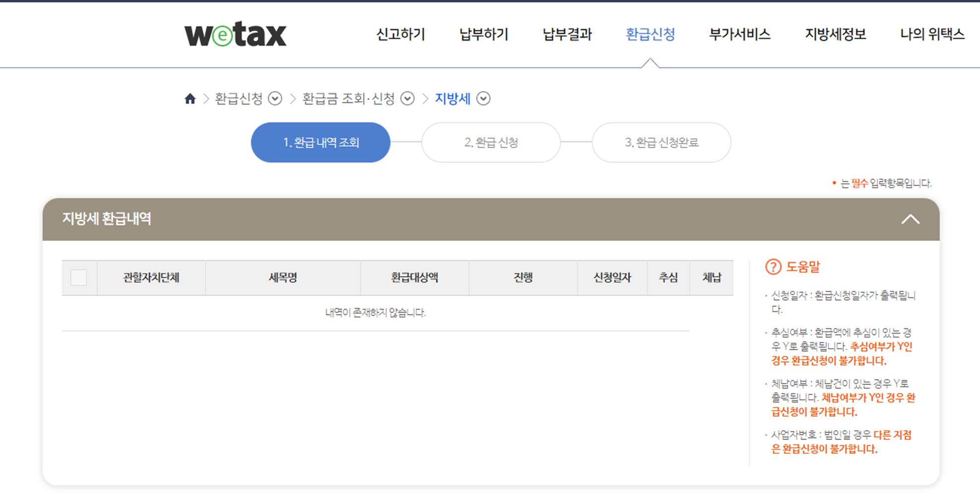Click the 내역이 존재하지 않습니다 table row
The width and height of the screenshot is (980, 497).
pyautogui.click(x=375, y=312)
